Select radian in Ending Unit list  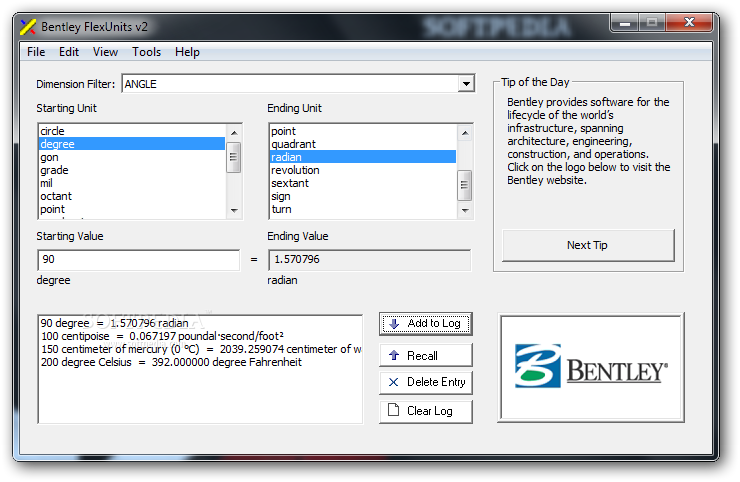[x=363, y=157]
